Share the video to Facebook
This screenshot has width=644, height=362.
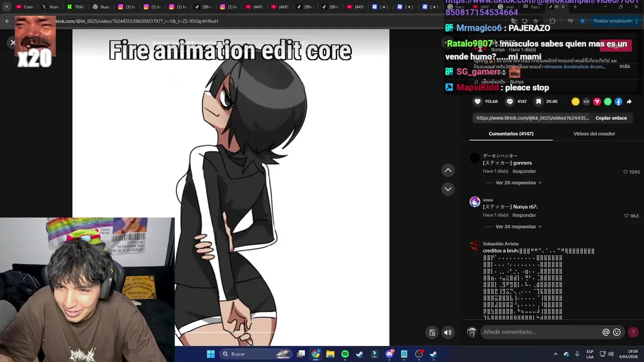(618, 102)
